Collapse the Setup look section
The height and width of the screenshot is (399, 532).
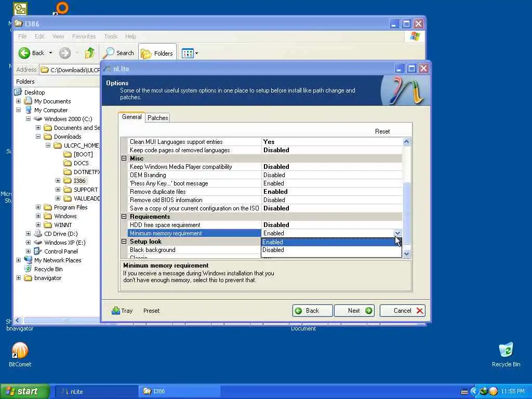click(124, 242)
